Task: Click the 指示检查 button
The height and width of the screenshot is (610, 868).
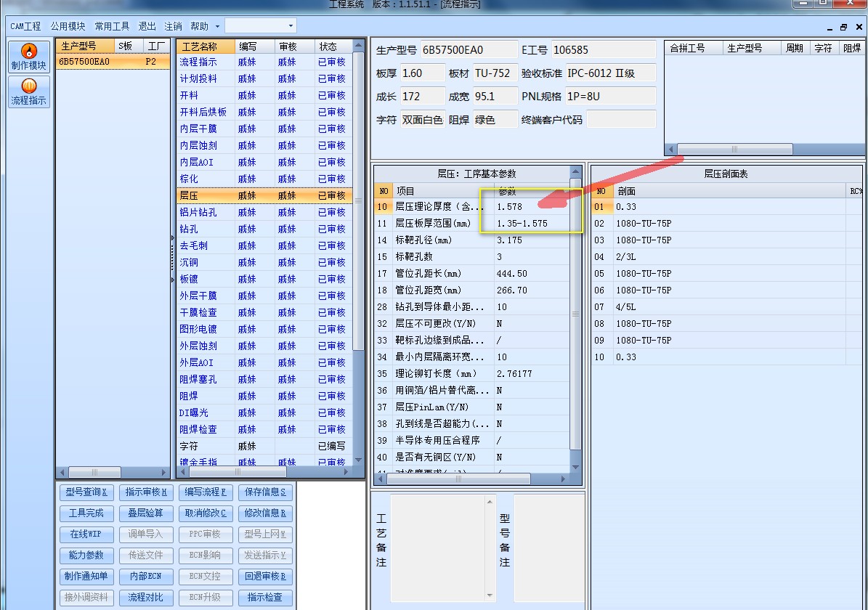Action: click(265, 597)
